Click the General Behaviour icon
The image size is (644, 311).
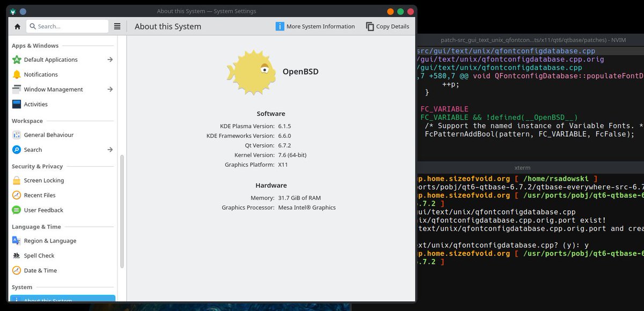click(x=17, y=135)
